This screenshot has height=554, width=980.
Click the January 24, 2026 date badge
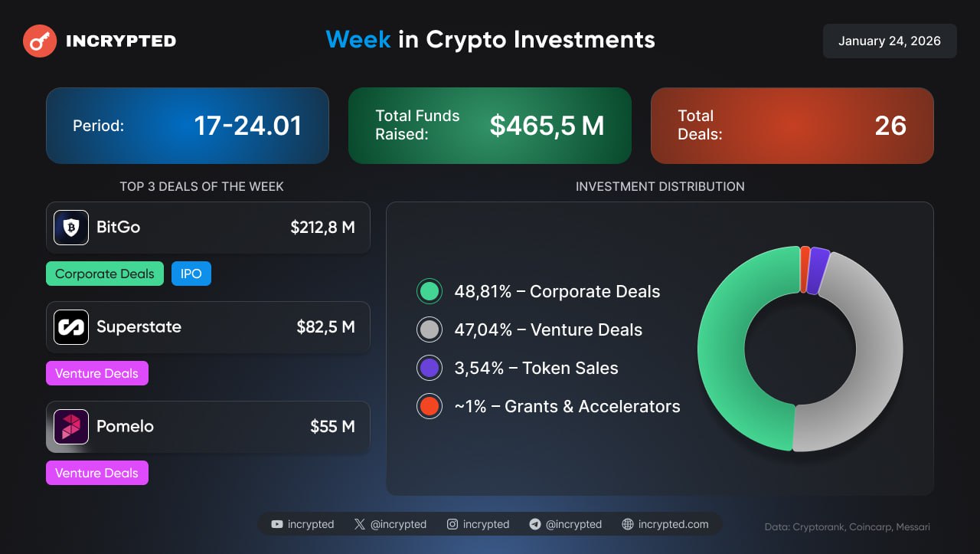tap(890, 41)
